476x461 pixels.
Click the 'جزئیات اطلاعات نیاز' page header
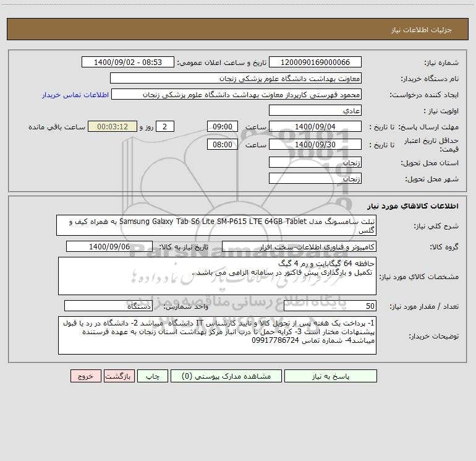(422, 30)
